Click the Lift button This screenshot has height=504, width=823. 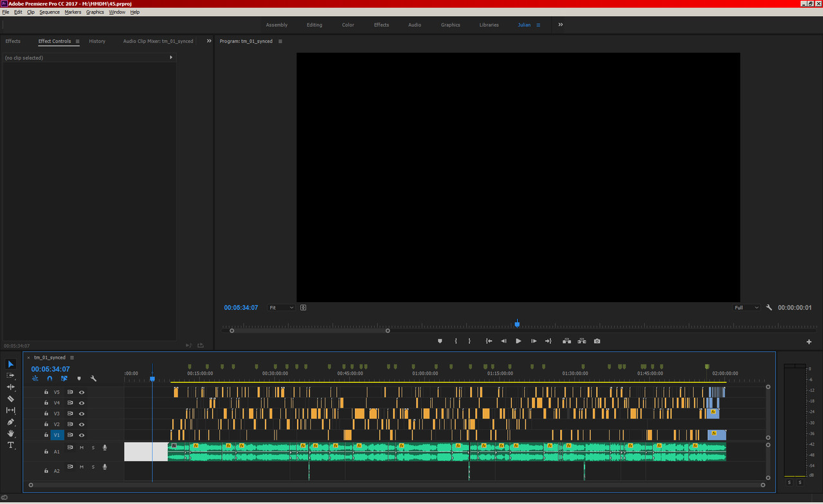click(x=566, y=341)
